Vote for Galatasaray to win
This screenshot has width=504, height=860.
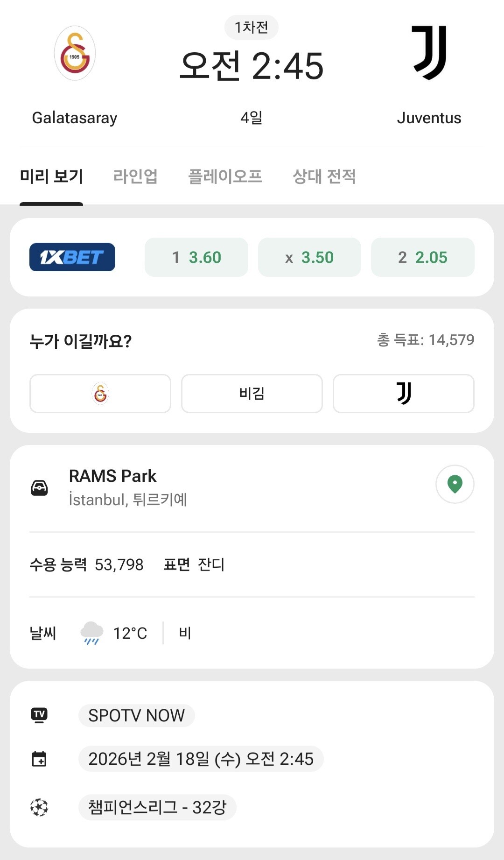pyautogui.click(x=100, y=394)
